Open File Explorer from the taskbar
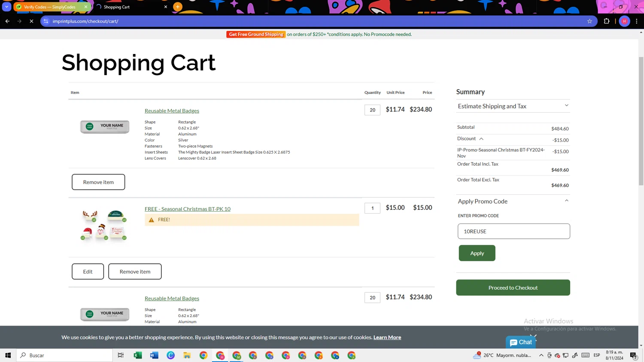This screenshot has height=362, width=644. (187, 355)
